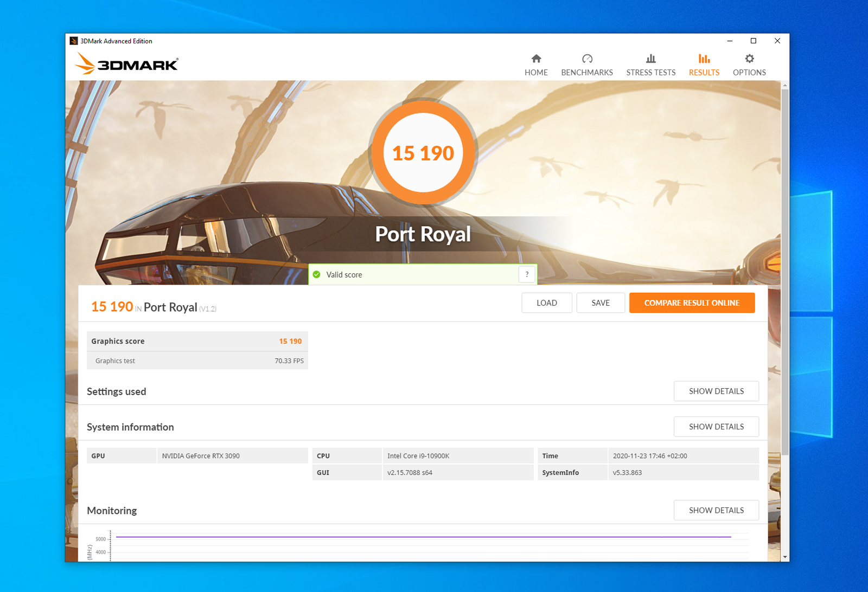Click the 3DMark logo in header

(127, 63)
